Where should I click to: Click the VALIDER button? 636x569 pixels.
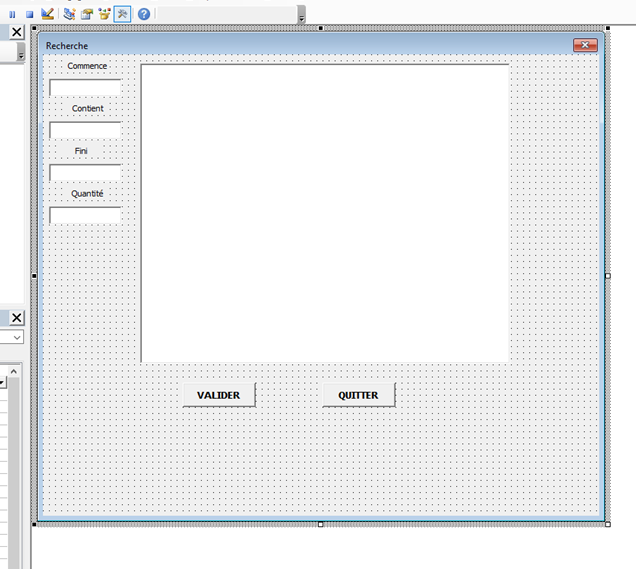coord(218,395)
